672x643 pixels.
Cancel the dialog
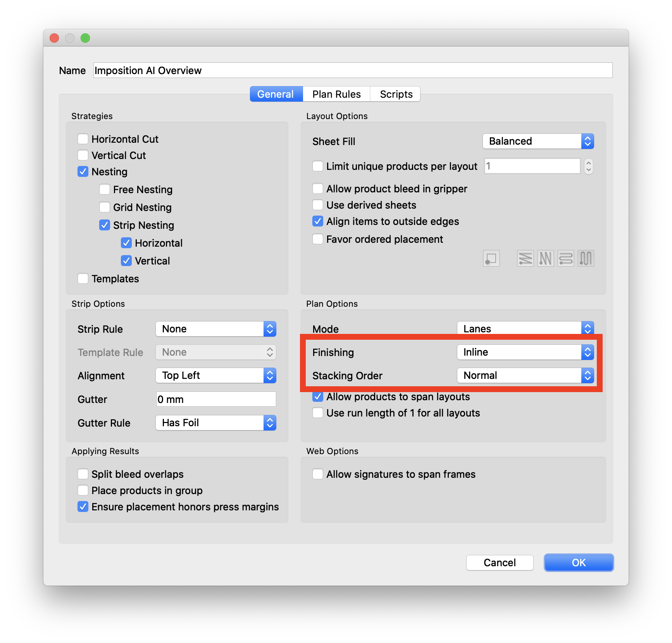(500, 562)
